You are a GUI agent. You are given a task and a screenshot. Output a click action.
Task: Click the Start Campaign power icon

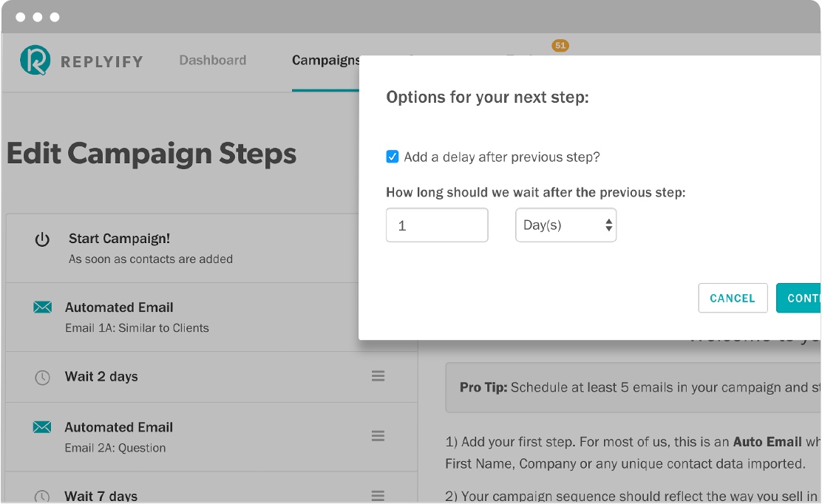coord(42,240)
